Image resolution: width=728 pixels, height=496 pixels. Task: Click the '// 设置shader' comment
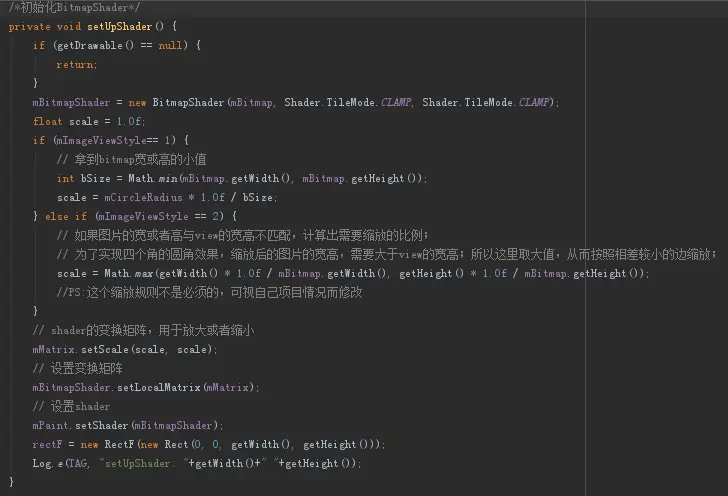(x=71, y=406)
